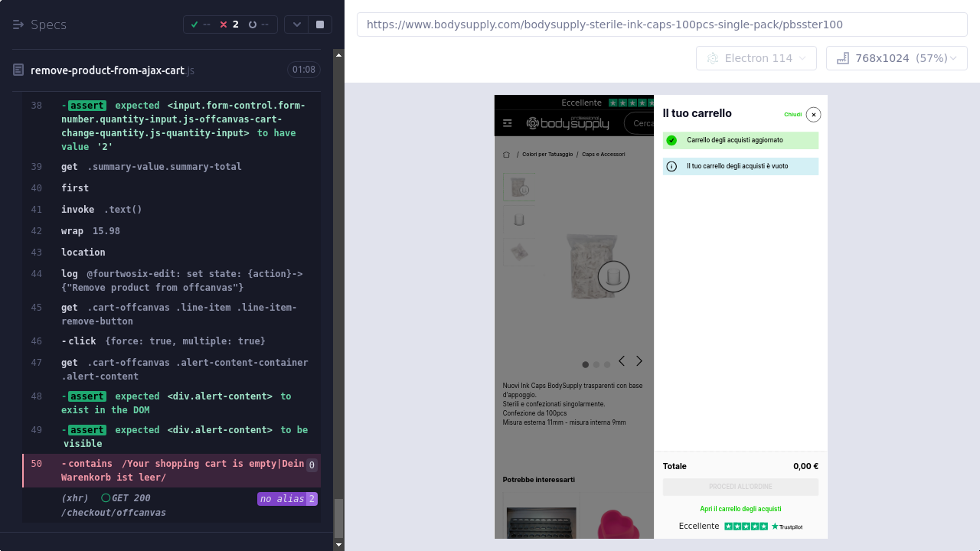Screen dimensions: 980x551
Task: Open the Electron 114 browser dropdown
Action: pos(756,58)
